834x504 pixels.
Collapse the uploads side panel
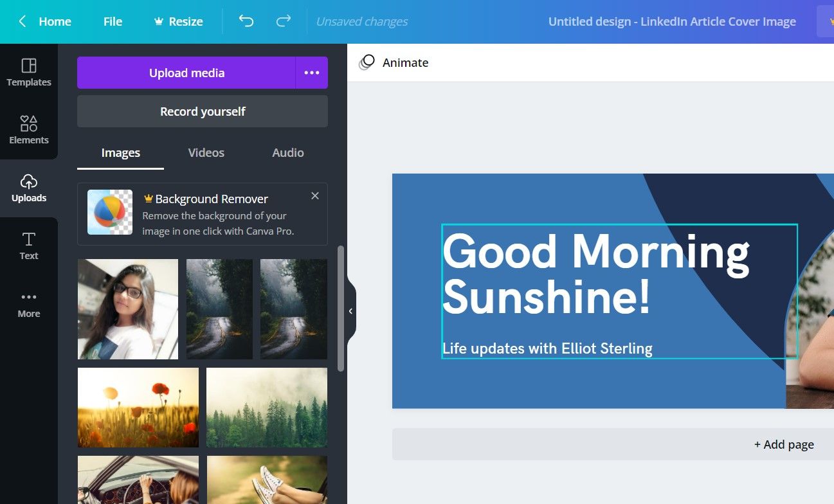pos(350,310)
